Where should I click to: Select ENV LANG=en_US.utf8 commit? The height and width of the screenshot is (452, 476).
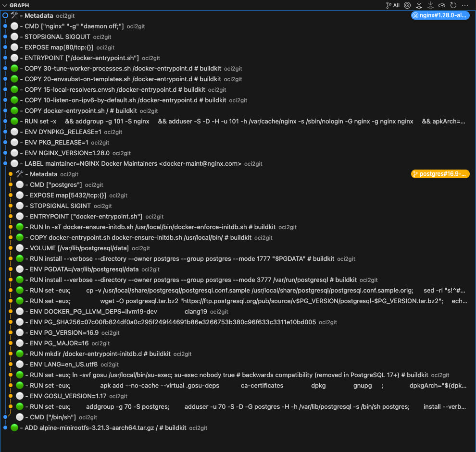point(238,365)
